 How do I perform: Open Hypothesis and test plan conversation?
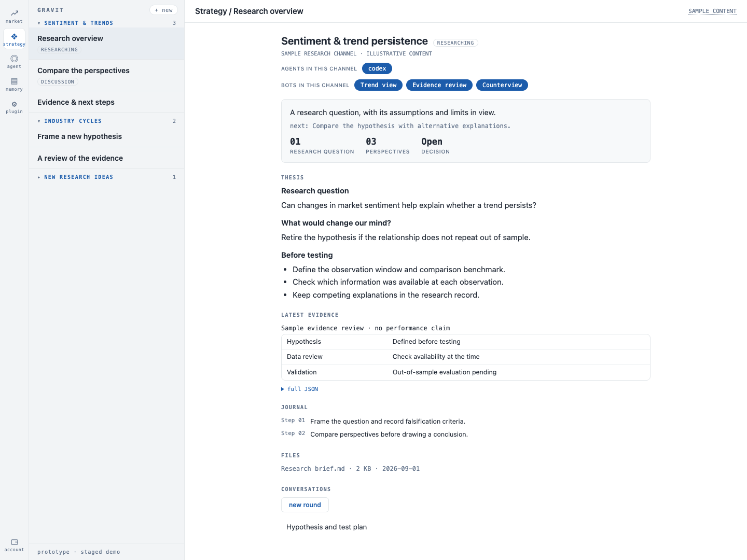point(326,527)
